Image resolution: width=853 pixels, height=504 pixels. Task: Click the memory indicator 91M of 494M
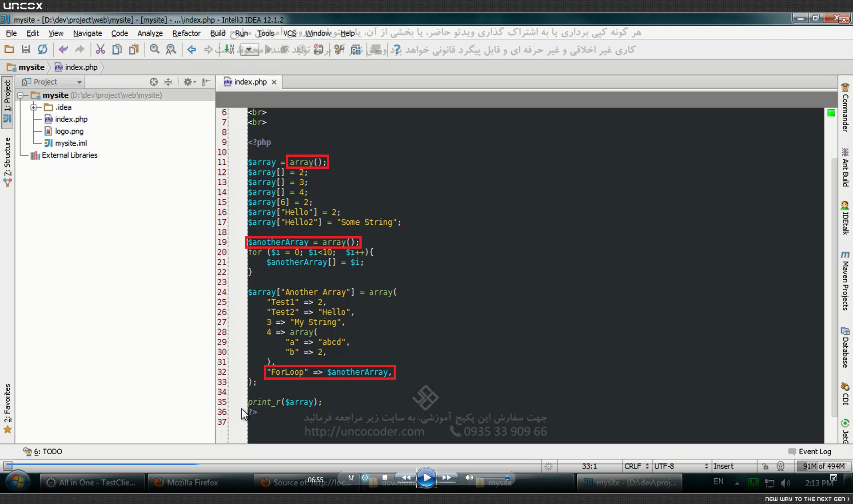pos(824,466)
